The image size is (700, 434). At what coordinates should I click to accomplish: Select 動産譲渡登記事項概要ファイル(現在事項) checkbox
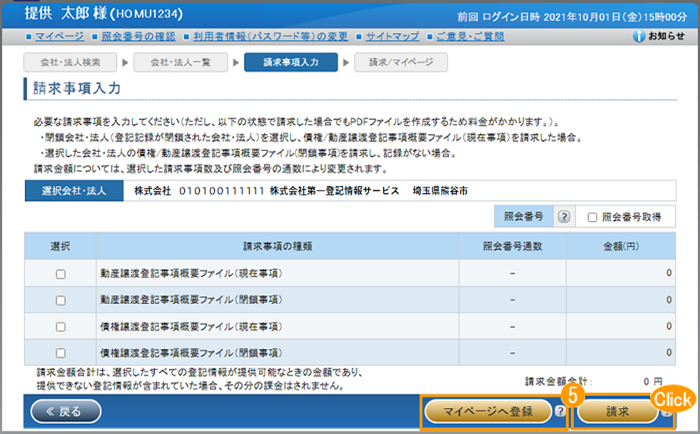tap(61, 274)
